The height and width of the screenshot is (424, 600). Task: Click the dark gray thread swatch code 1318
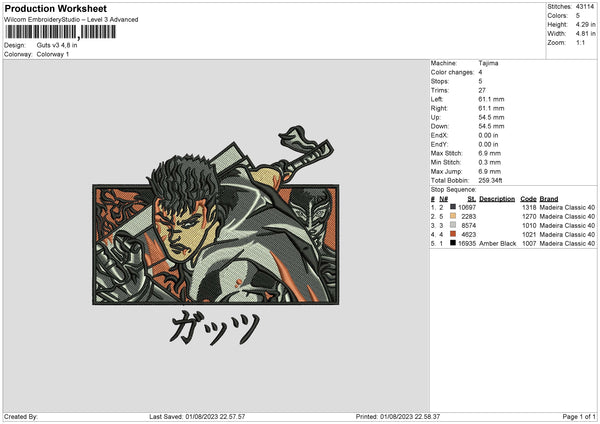click(453, 207)
